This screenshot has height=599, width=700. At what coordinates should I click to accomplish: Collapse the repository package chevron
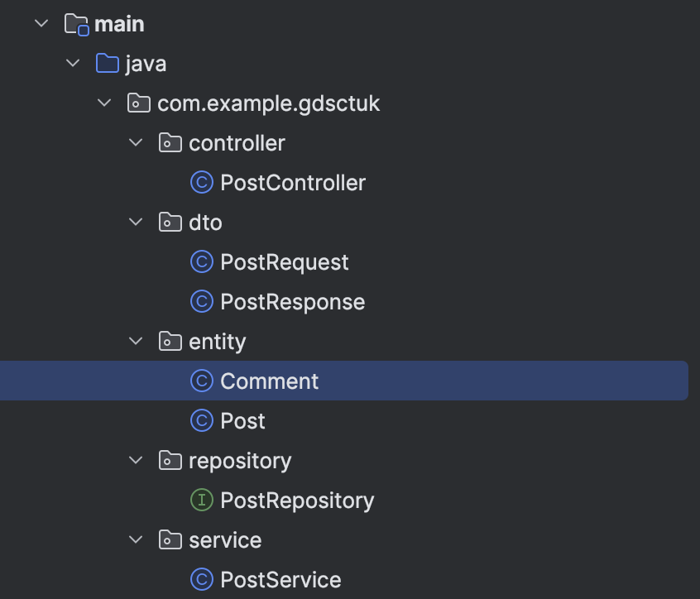[136, 461]
